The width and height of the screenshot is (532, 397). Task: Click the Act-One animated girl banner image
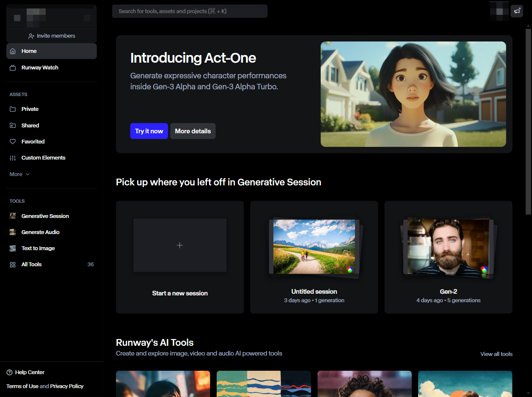click(x=413, y=94)
